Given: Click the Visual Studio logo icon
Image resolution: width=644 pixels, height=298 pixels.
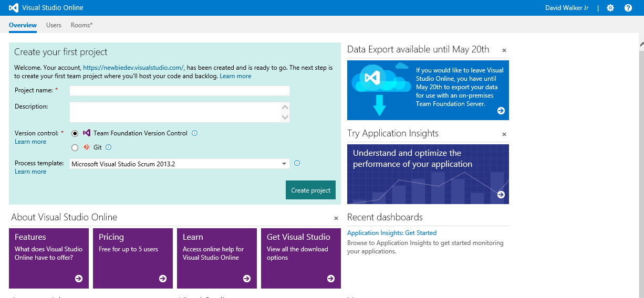Looking at the screenshot, I should (x=14, y=8).
